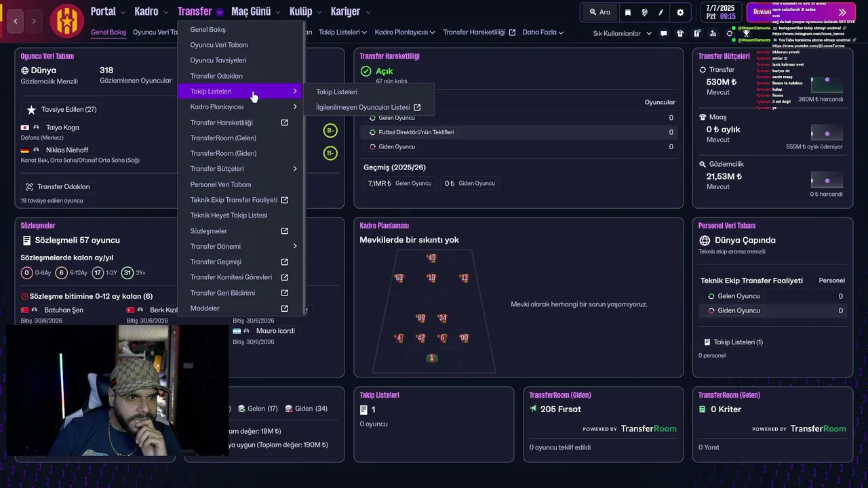Click the Gözlemcilik budget slider bar
This screenshot has width=868, height=488.
827,181
